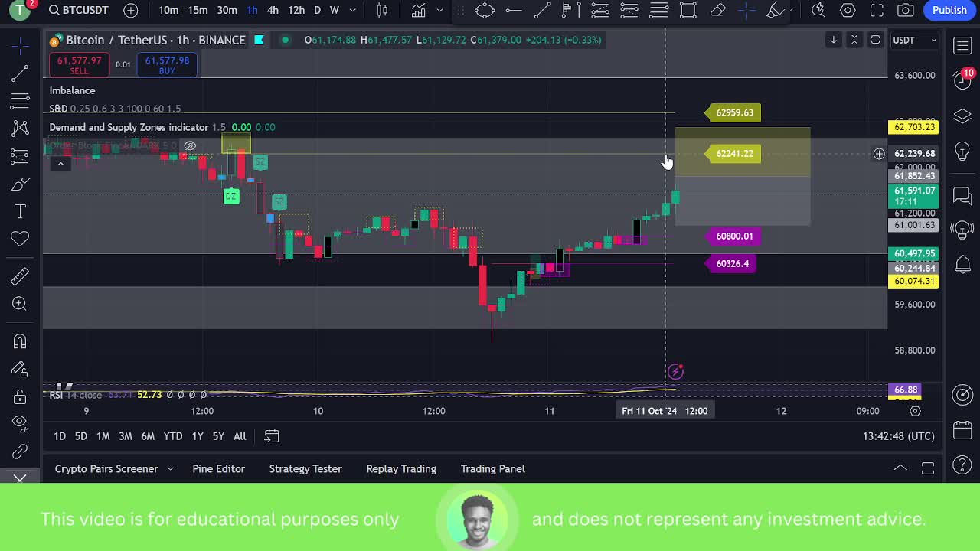
Task: Select the 12h timeframe
Action: click(x=296, y=10)
